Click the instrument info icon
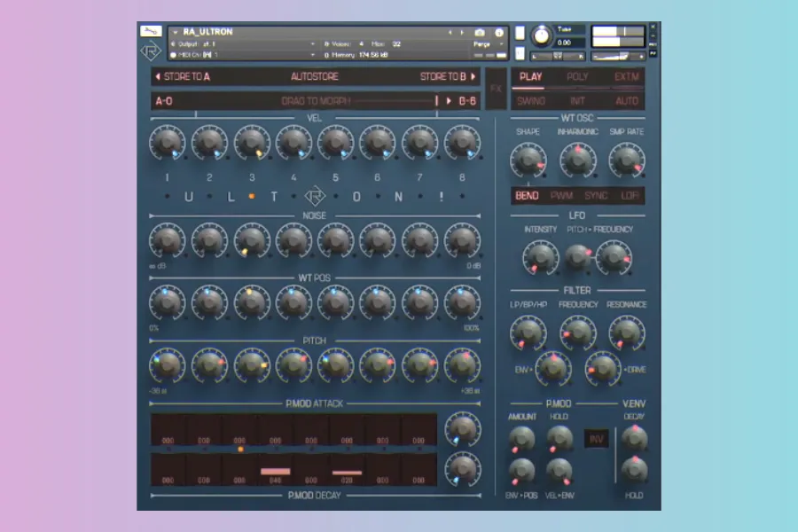The width and height of the screenshot is (798, 532). (x=499, y=32)
